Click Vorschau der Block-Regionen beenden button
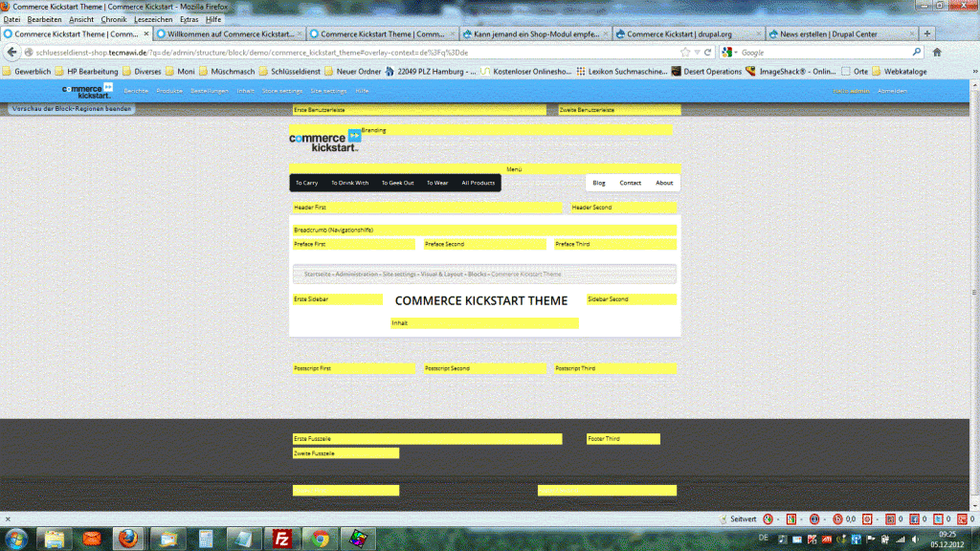Image resolution: width=980 pixels, height=551 pixels. coord(71,108)
